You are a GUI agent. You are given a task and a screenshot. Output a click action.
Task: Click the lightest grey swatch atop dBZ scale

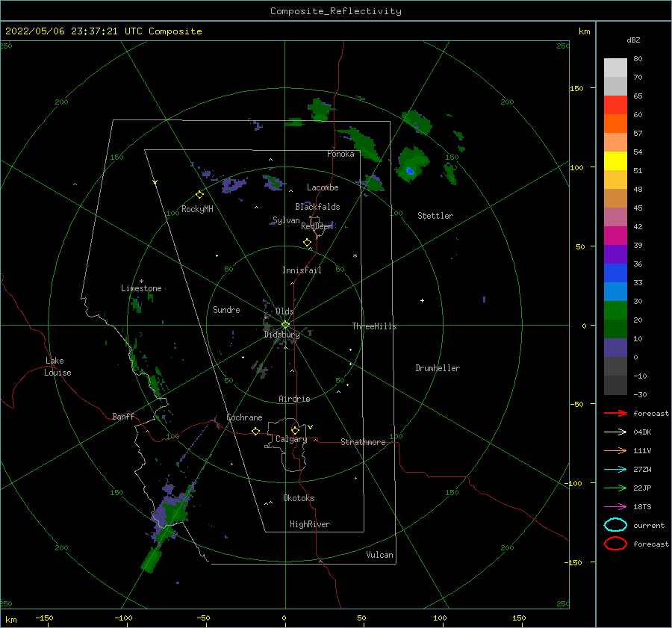[615, 68]
